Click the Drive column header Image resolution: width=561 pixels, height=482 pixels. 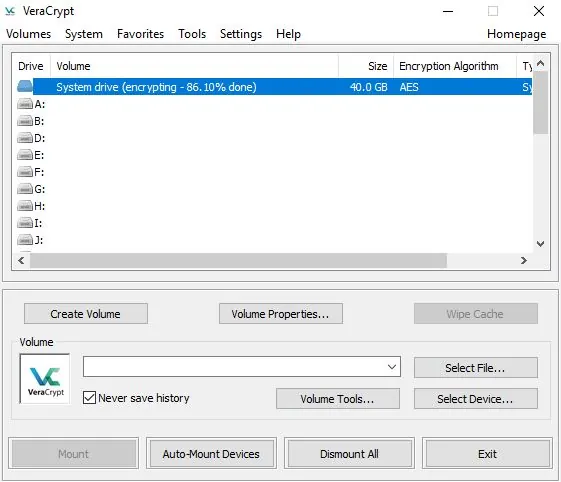[31, 66]
